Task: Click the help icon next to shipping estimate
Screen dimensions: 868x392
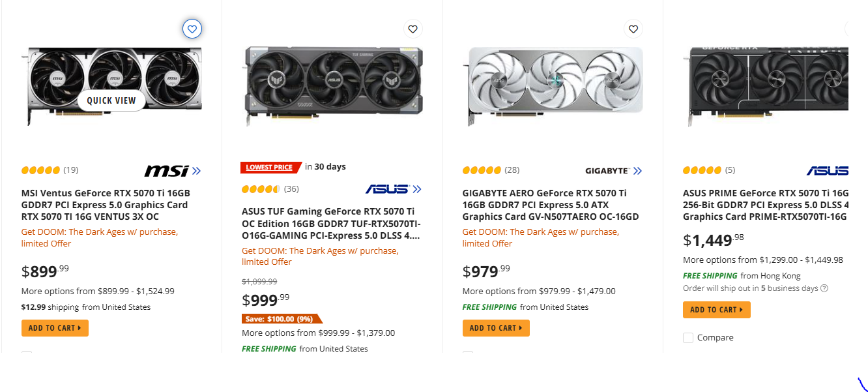Action: tap(824, 288)
